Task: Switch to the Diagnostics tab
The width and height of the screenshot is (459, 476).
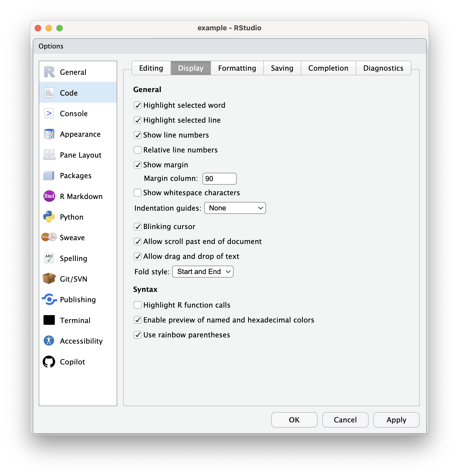Action: [383, 68]
